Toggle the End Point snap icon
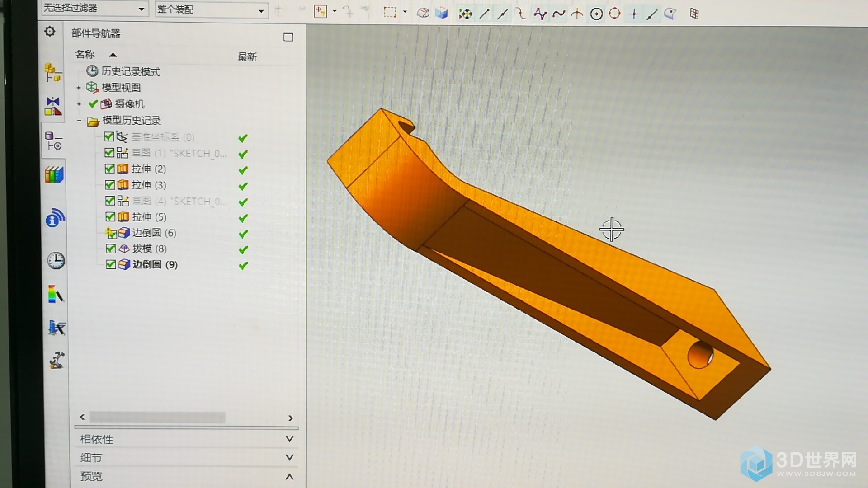The width and height of the screenshot is (868, 488). (x=484, y=14)
